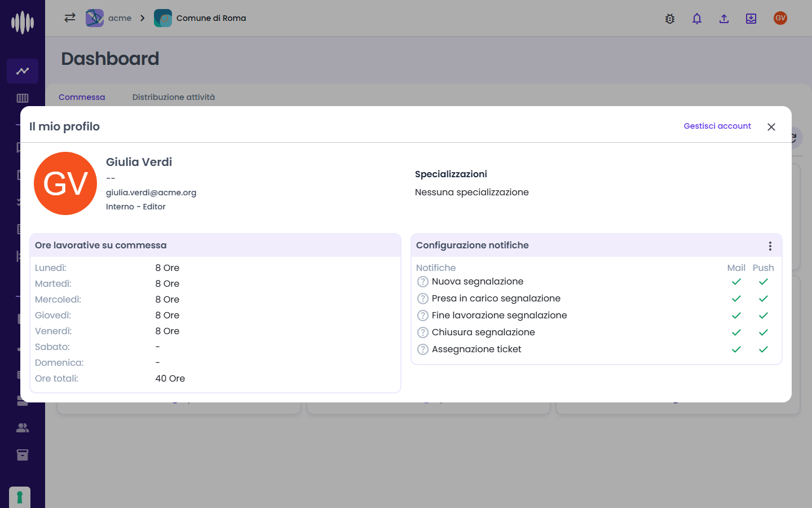The height and width of the screenshot is (508, 812).
Task: Click help icon next to Presa in carico segnalazione
Action: pyautogui.click(x=423, y=299)
